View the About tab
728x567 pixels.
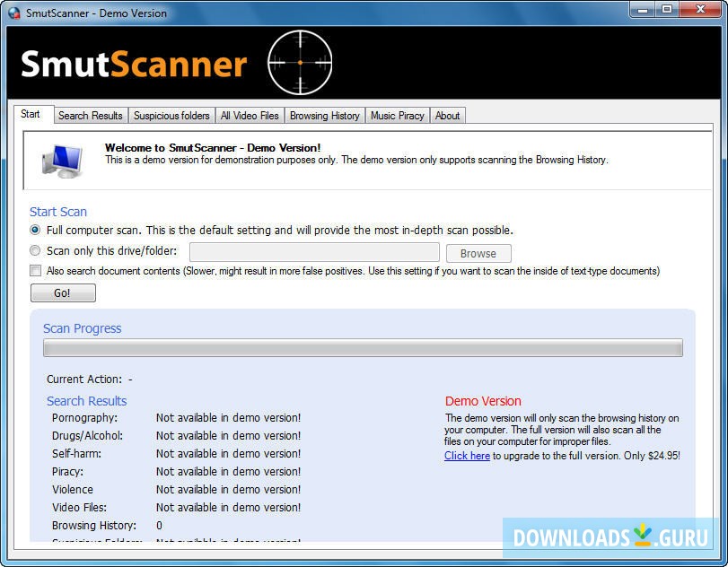pos(447,115)
